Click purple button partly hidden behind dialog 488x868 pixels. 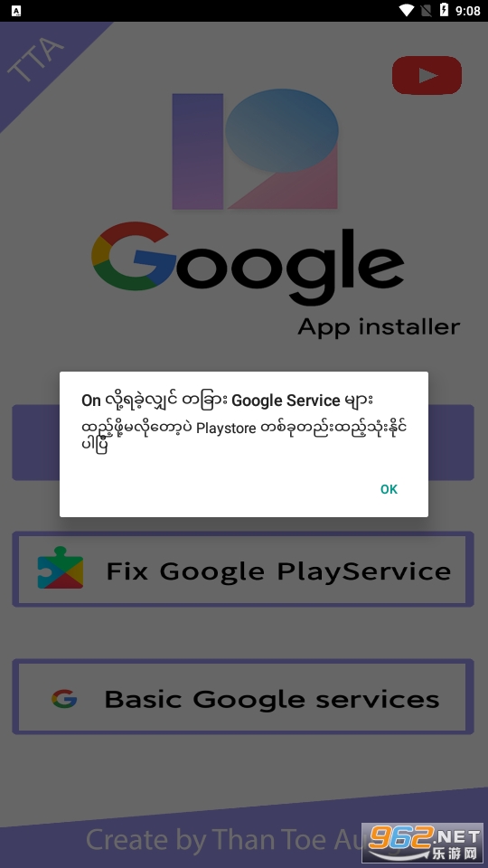coord(243,442)
